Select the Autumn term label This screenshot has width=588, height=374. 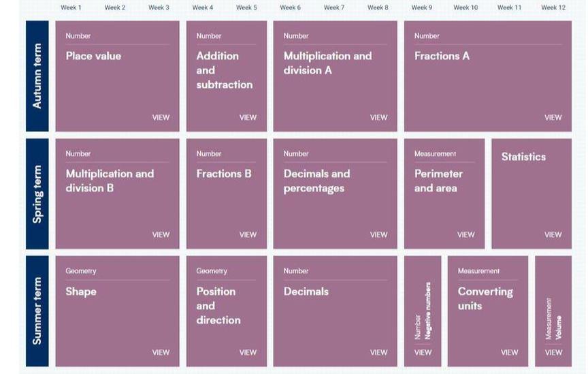coord(37,76)
